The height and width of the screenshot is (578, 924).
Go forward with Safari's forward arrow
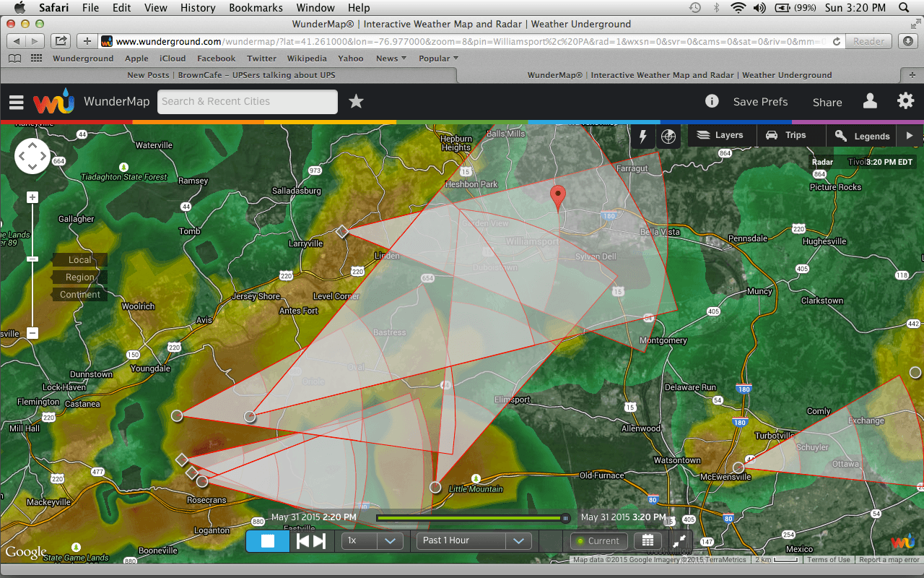pyautogui.click(x=36, y=41)
